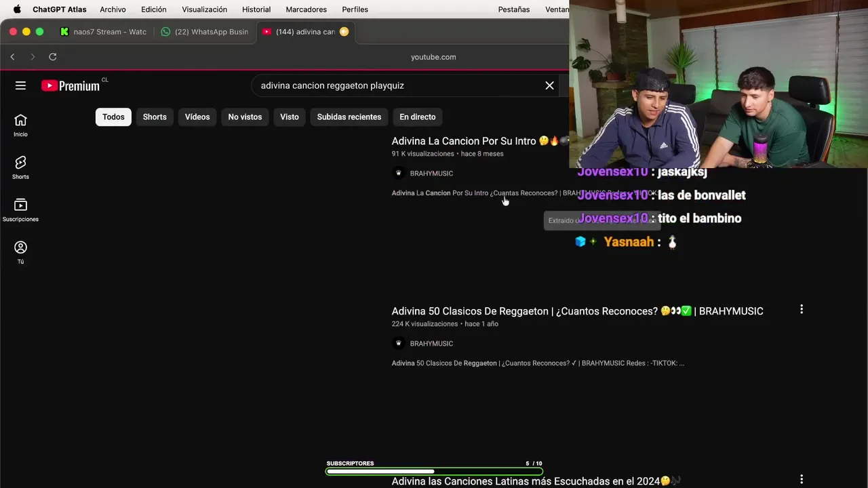
Task: Switch to the naos7 Stream tab
Action: pyautogui.click(x=103, y=32)
